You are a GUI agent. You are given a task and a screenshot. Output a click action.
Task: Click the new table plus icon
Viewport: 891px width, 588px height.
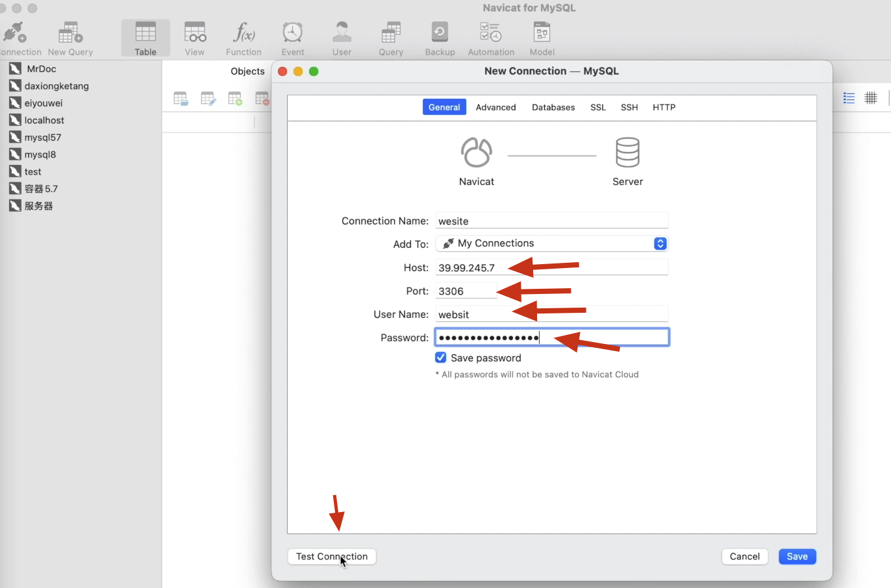click(235, 99)
